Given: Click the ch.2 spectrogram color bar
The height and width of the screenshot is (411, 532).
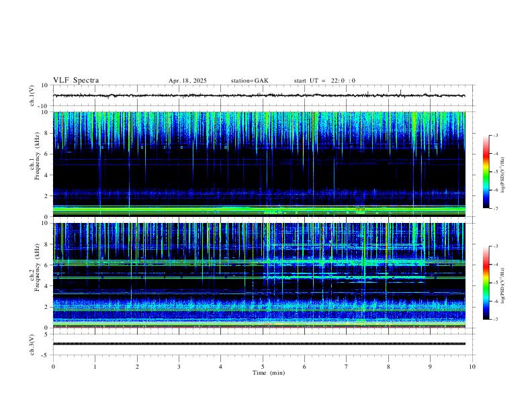Looking at the screenshot, I should [486, 283].
